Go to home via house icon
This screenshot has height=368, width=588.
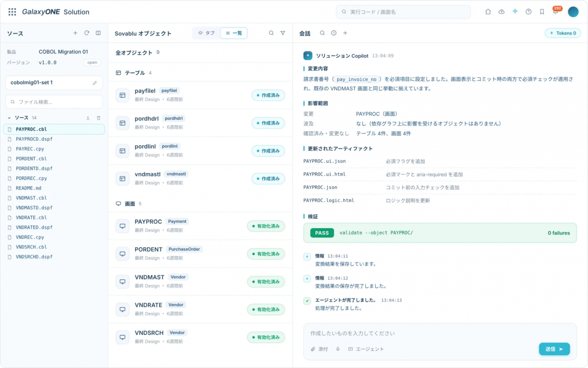(488, 12)
